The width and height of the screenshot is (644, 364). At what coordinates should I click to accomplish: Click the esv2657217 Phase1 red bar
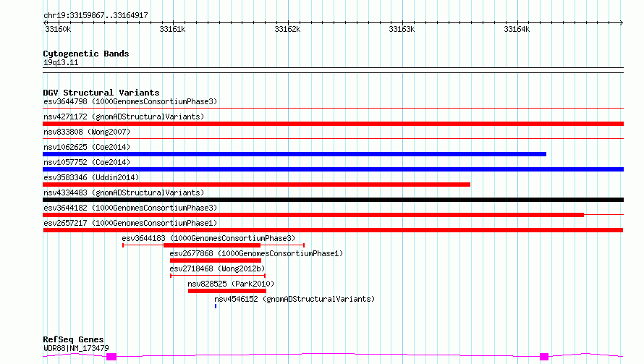(x=333, y=230)
